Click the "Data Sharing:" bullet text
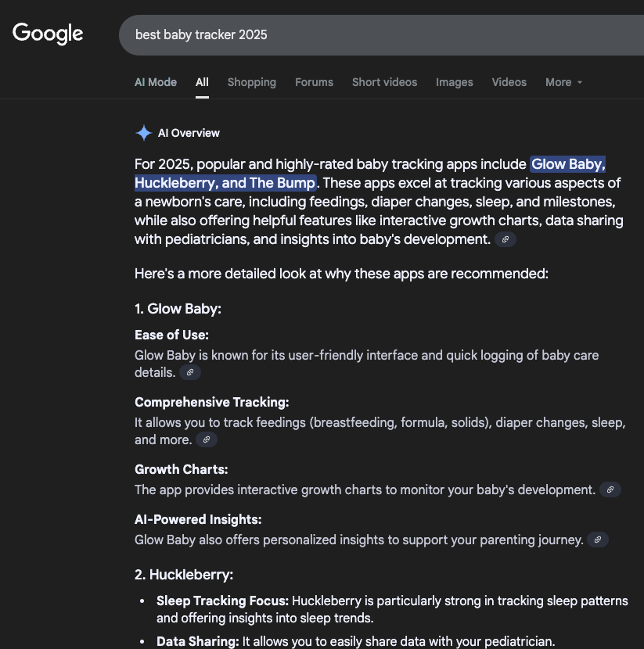Image resolution: width=644 pixels, height=649 pixels. (x=198, y=641)
